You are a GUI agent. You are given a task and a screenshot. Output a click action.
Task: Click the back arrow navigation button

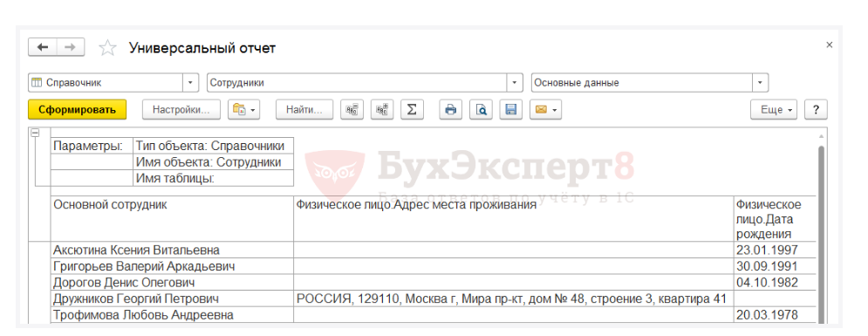click(x=43, y=48)
